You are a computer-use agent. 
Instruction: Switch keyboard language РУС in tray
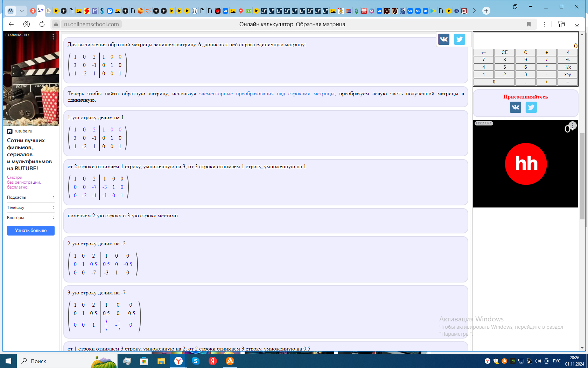pos(557,361)
